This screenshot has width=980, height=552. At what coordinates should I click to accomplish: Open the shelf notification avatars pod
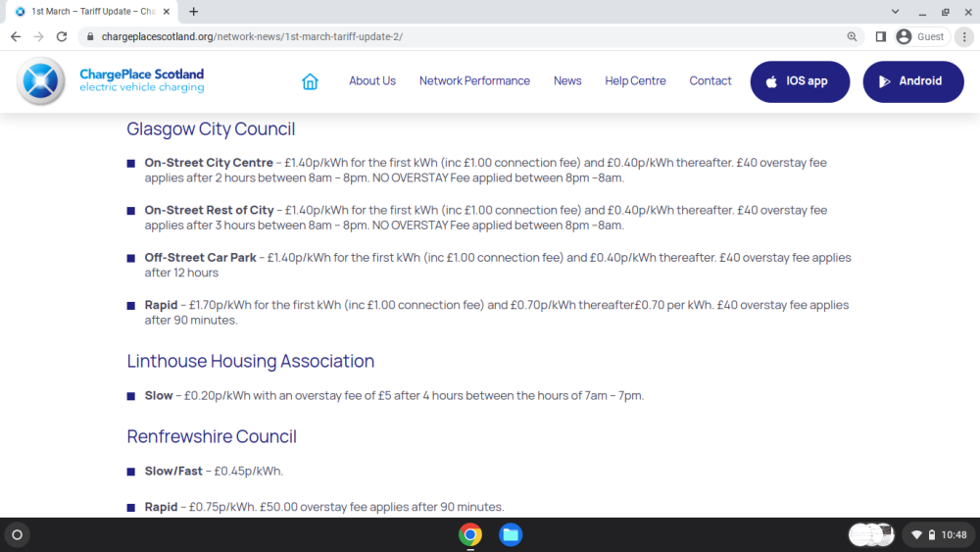pyautogui.click(x=871, y=535)
